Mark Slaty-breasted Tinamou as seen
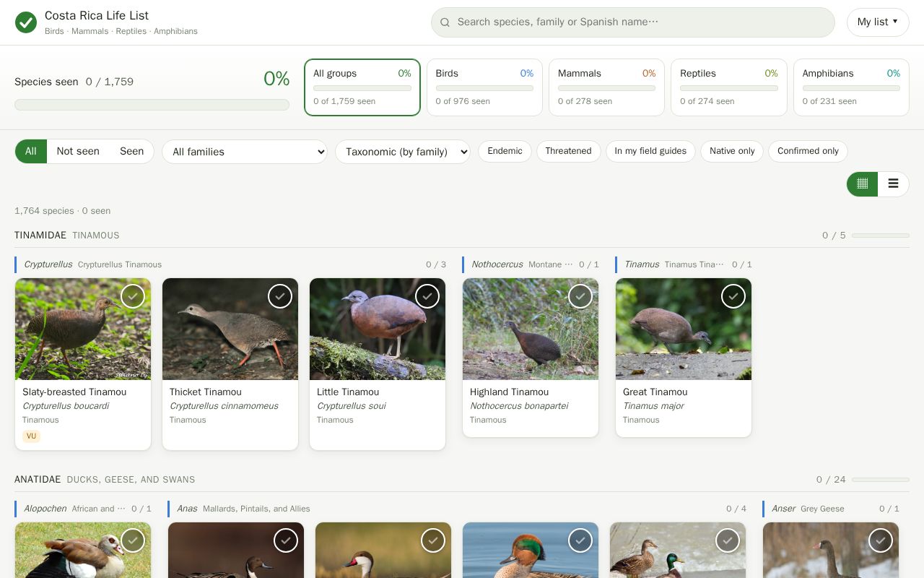Image resolution: width=924 pixels, height=578 pixels. click(133, 296)
